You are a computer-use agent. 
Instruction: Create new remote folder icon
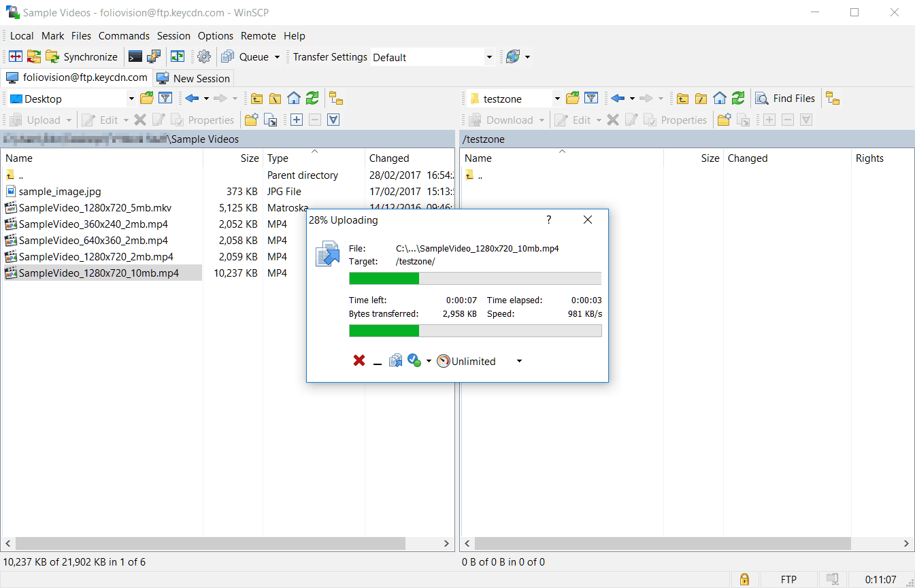(725, 120)
